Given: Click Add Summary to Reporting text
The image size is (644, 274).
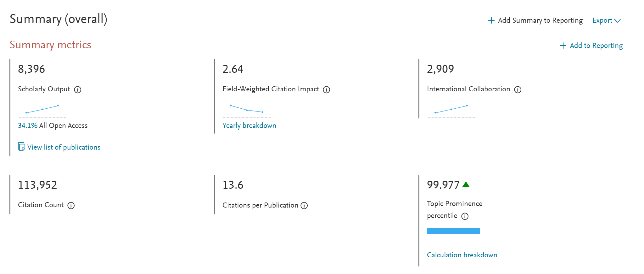Looking at the screenshot, I should point(540,20).
